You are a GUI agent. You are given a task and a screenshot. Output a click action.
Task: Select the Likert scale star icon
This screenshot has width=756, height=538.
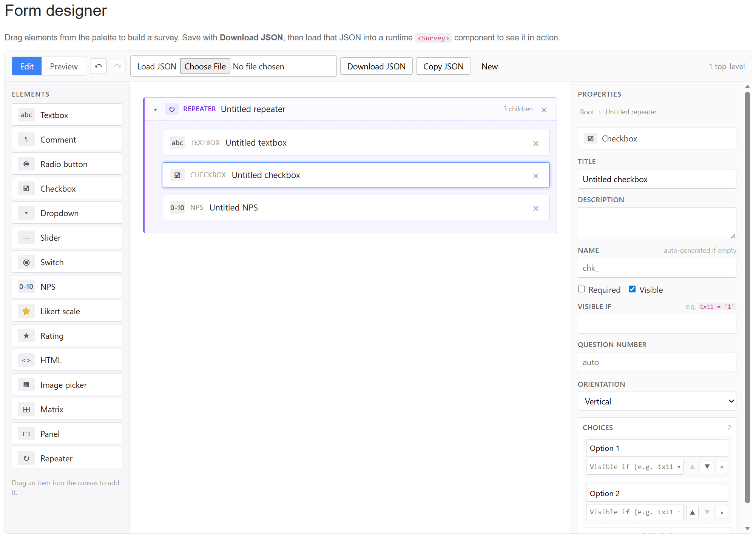tap(26, 311)
